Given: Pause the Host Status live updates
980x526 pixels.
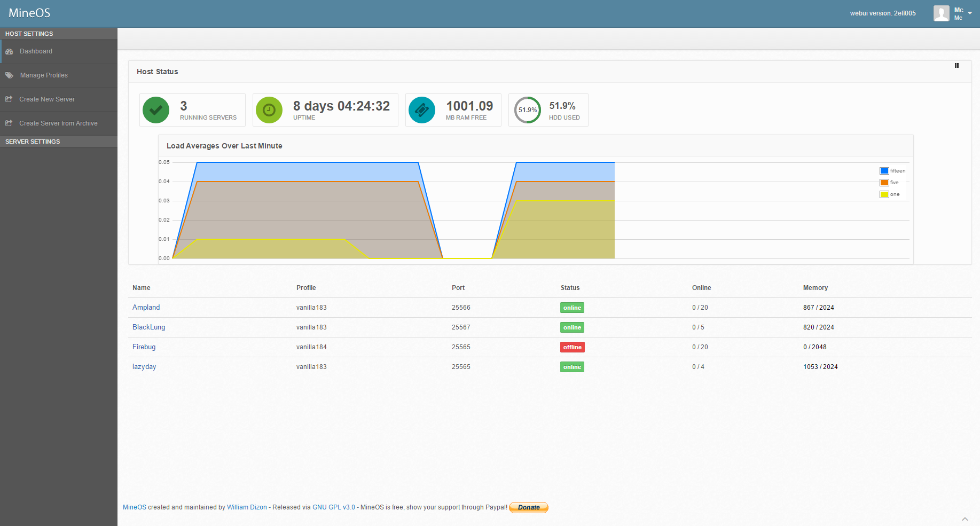Looking at the screenshot, I should point(957,66).
